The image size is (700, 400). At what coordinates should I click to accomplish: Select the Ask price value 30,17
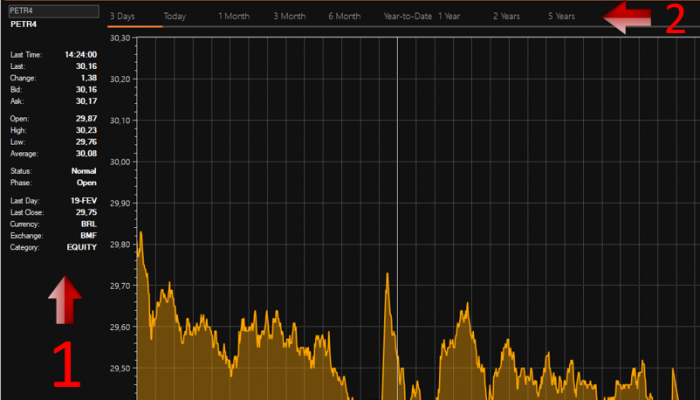(x=86, y=101)
